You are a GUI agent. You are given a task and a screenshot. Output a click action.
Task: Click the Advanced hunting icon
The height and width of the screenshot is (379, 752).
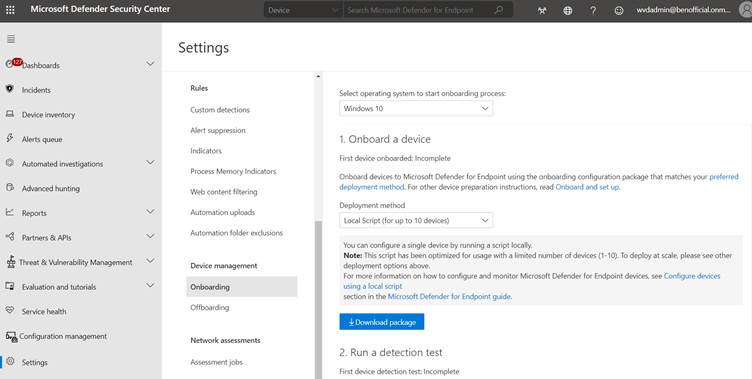click(10, 188)
